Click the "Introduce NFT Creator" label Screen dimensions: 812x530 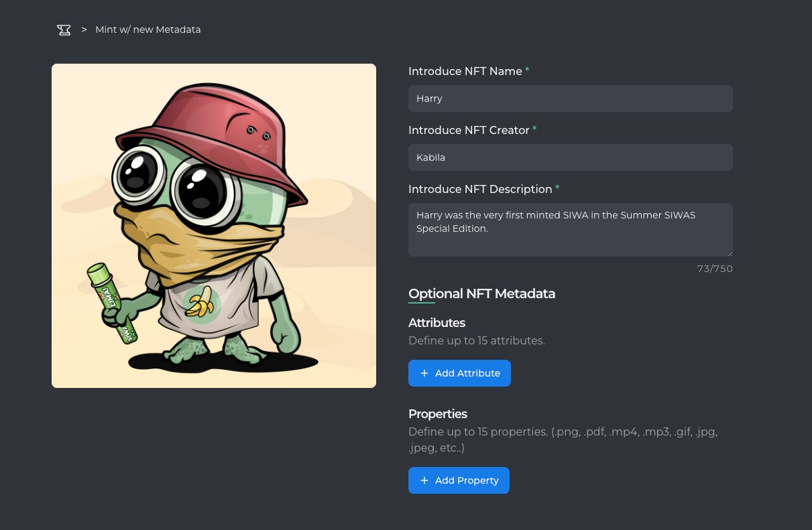coord(469,130)
